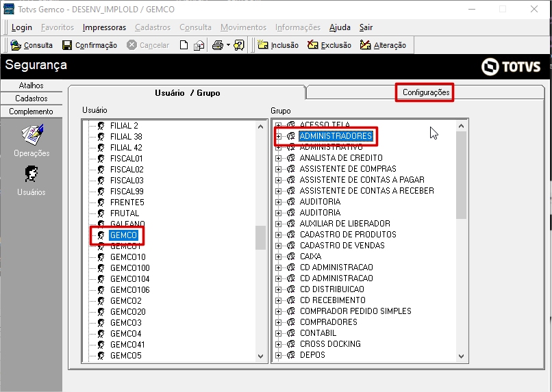The width and height of the screenshot is (552, 392).
Task: Click the Consulta toolbar button with the globe icon
Action: (x=32, y=45)
